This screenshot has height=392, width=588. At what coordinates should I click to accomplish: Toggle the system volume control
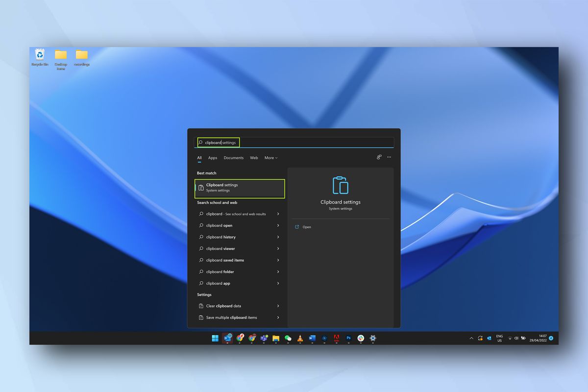pyautogui.click(x=516, y=338)
